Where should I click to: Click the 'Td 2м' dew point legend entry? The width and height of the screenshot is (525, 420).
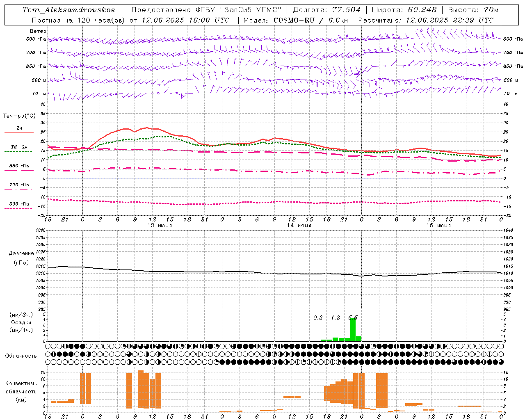coord(19,147)
